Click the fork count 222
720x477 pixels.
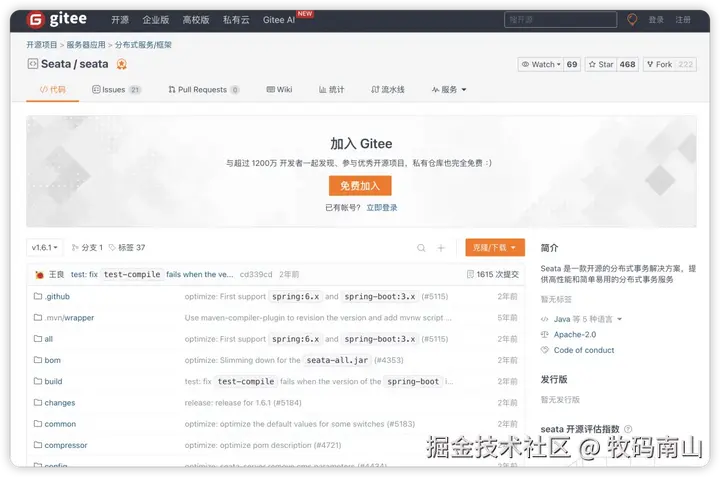[686, 64]
